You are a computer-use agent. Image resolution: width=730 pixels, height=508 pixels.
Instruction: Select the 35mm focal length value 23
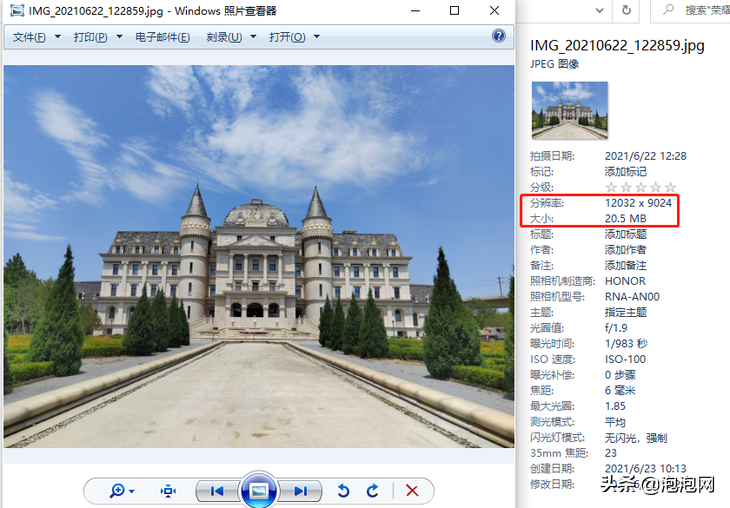pos(611,453)
